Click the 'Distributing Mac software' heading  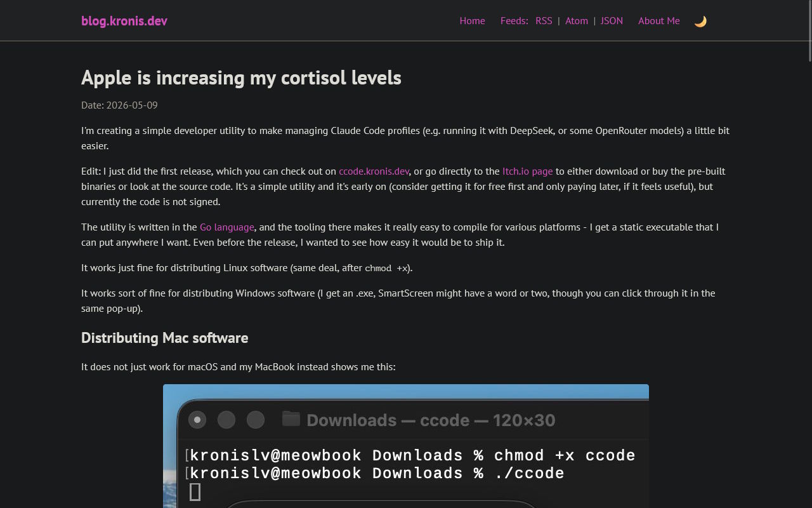coord(164,338)
